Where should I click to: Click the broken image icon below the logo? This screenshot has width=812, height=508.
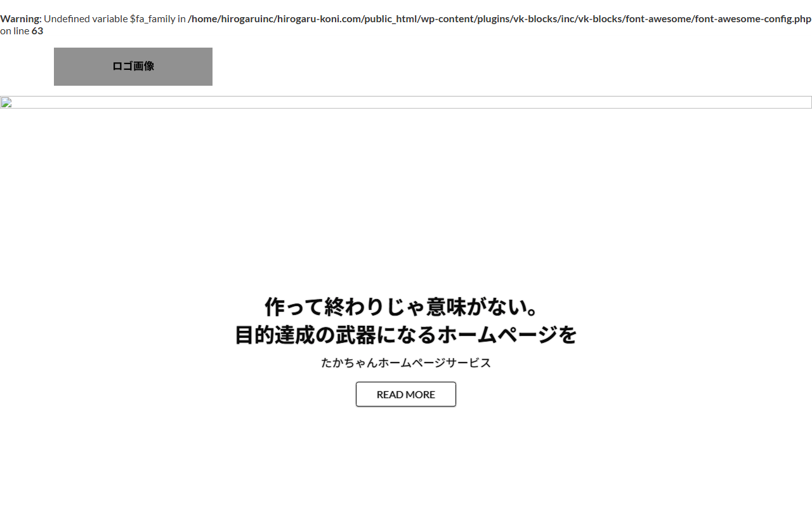(x=6, y=103)
